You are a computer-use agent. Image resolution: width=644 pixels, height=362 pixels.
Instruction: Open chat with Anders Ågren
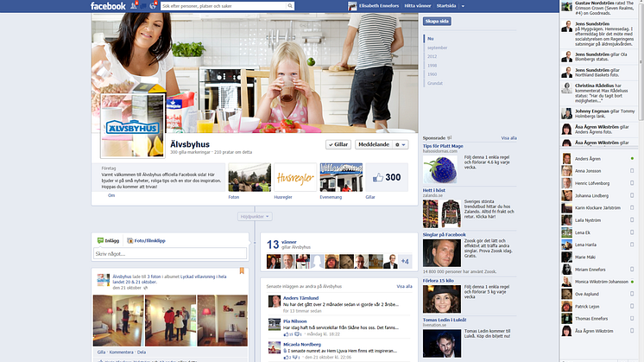[598, 159]
